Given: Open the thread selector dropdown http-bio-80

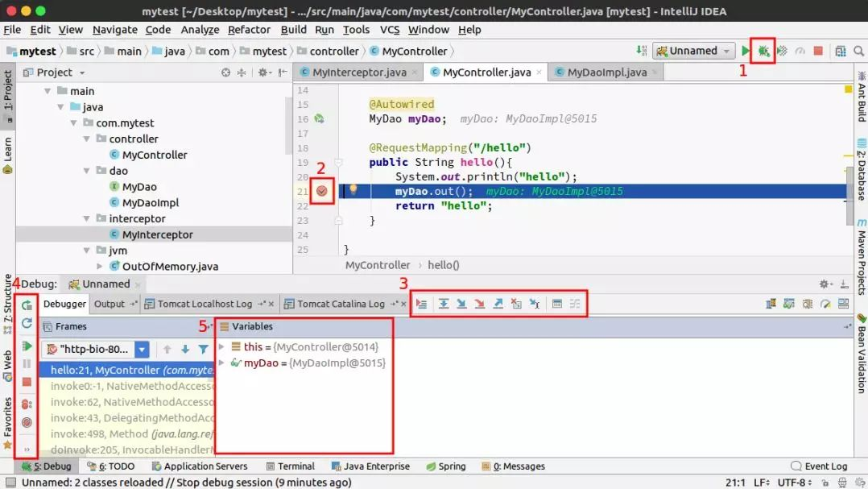Looking at the screenshot, I should (x=96, y=350).
